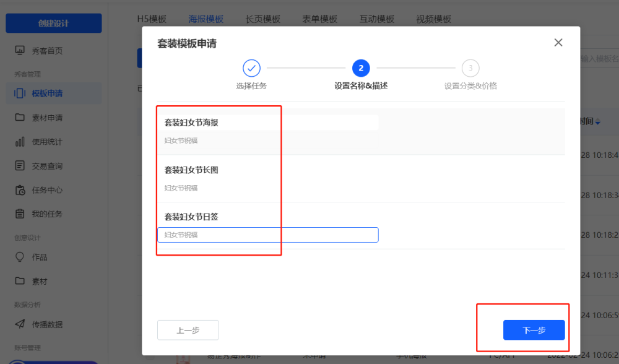Click description 妇女节祝福 under 套装妇女节长图
The image size is (619, 364).
(181, 188)
